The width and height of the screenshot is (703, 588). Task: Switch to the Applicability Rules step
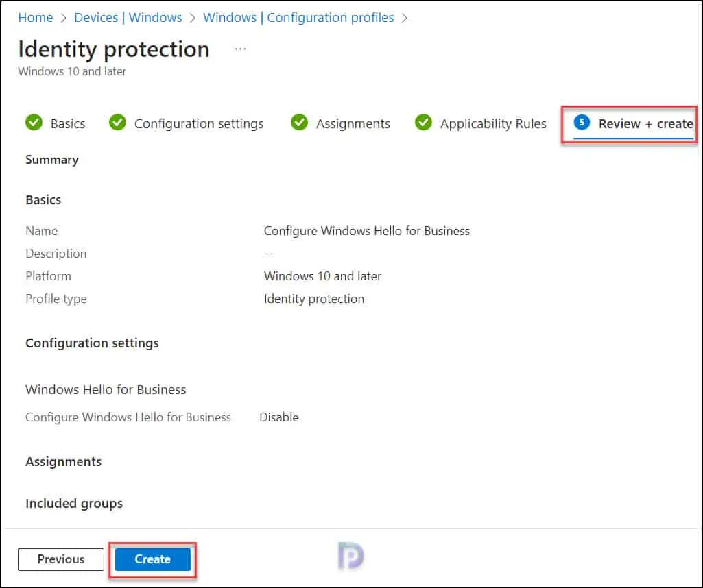point(481,123)
